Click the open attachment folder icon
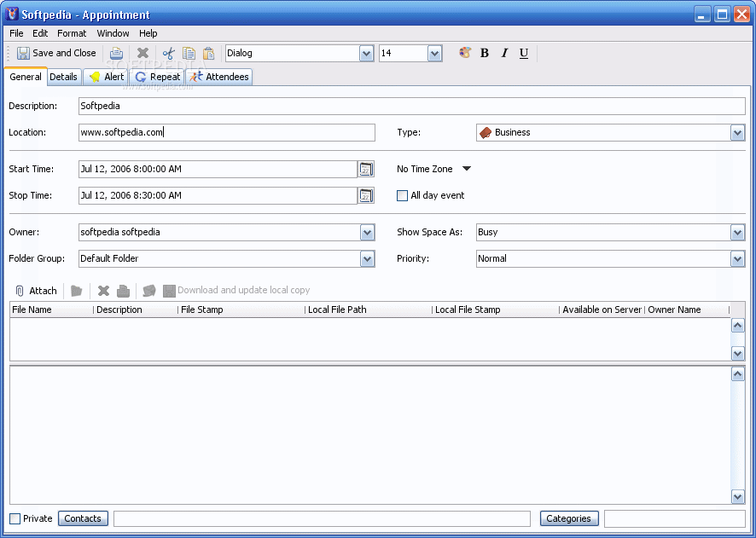Image resolution: width=756 pixels, height=538 pixels. click(77, 291)
